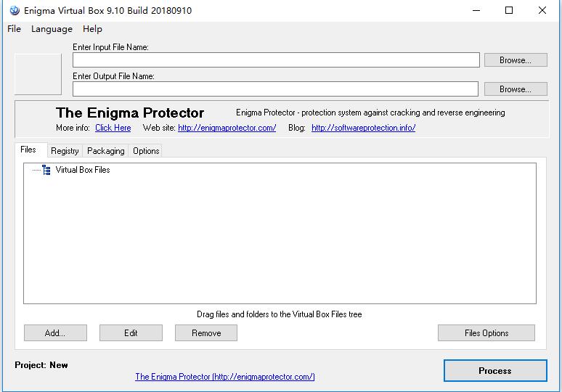This screenshot has height=392, width=562.
Task: Switch to the Registry tab
Action: tap(65, 151)
